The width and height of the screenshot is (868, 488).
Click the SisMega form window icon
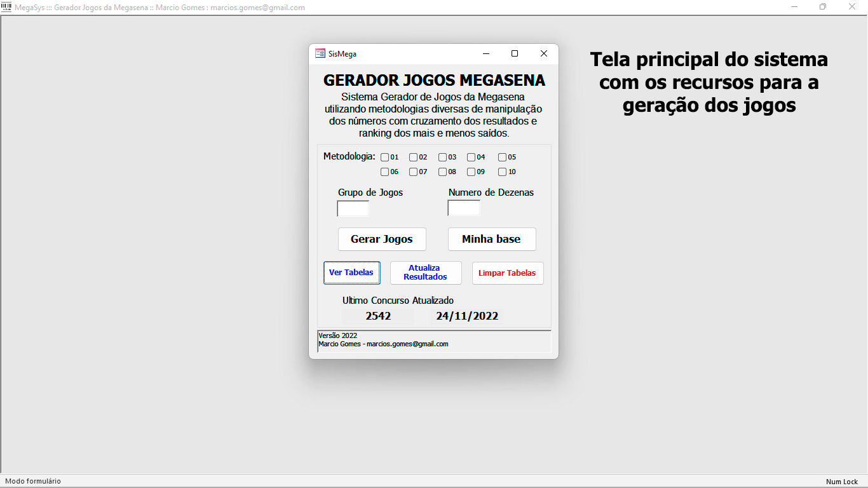[x=319, y=53]
